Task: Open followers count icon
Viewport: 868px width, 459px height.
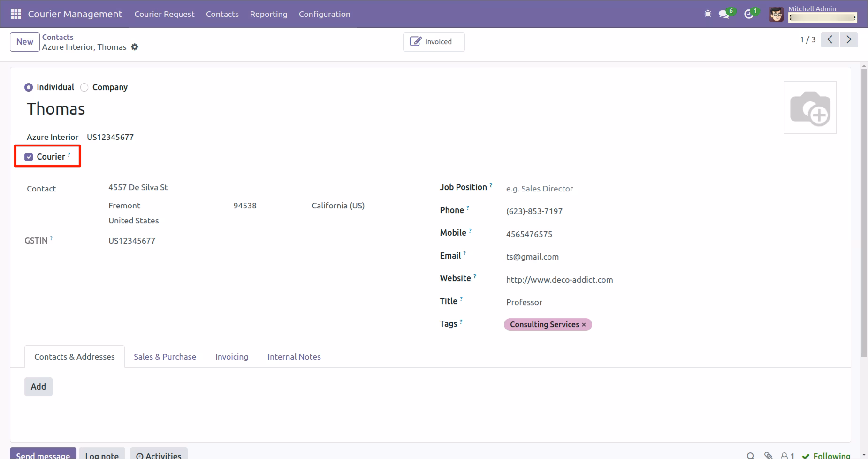Action: tap(787, 456)
